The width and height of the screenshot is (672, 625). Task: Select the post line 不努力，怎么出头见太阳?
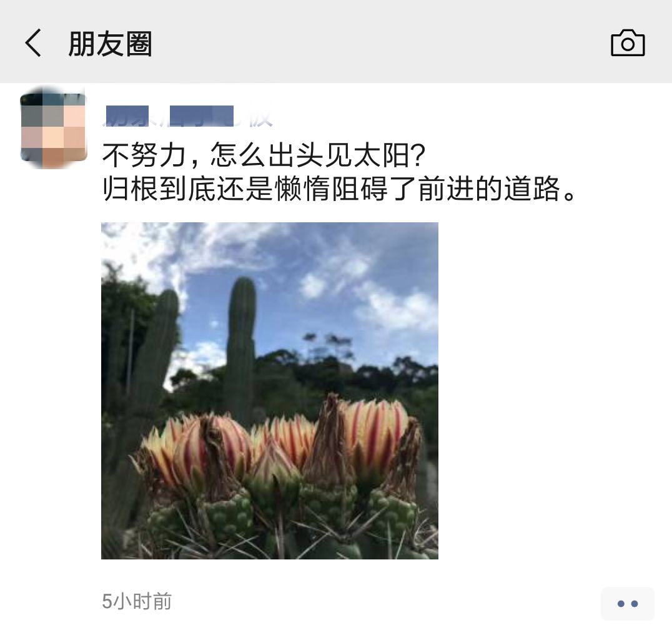pos(264,155)
